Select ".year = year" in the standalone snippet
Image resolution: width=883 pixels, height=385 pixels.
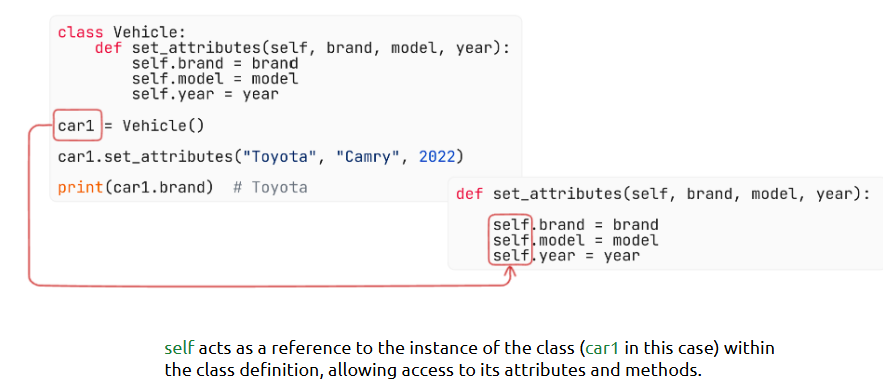click(x=586, y=256)
